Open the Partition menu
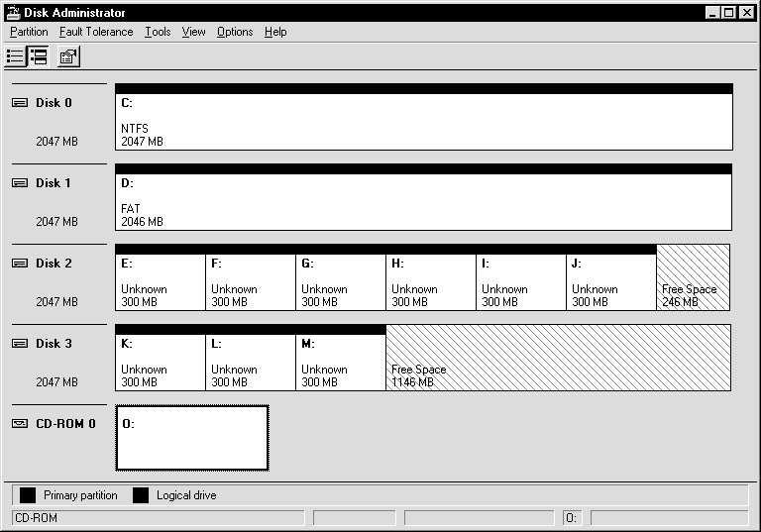This screenshot has width=761, height=532. tap(29, 32)
